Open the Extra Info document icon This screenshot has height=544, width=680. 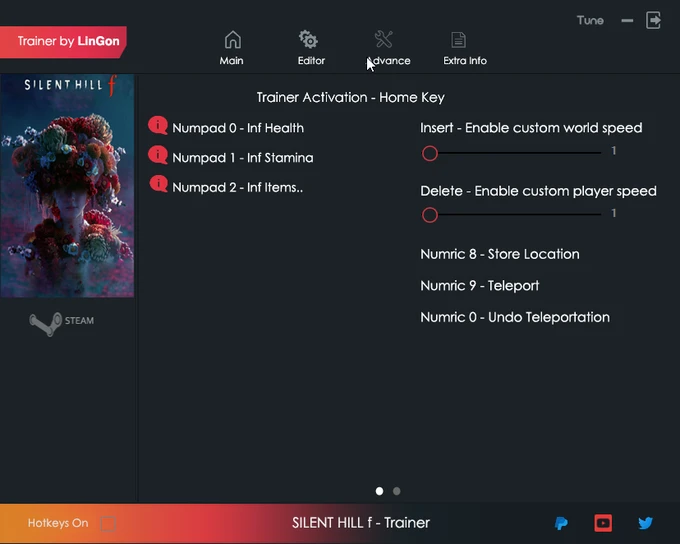[x=458, y=41]
